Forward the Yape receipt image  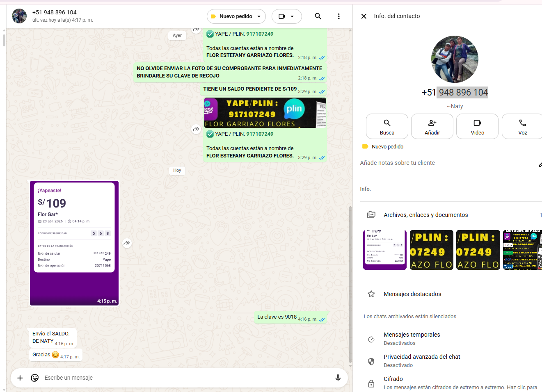(127, 243)
